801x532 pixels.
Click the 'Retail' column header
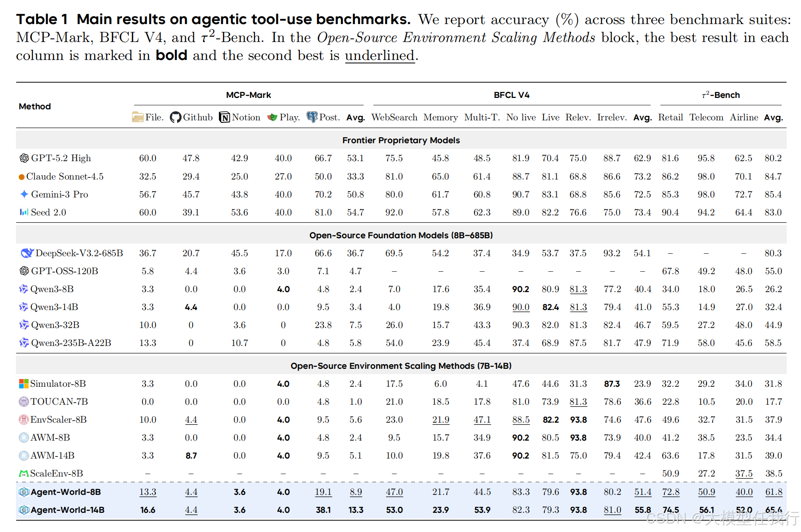(x=670, y=117)
